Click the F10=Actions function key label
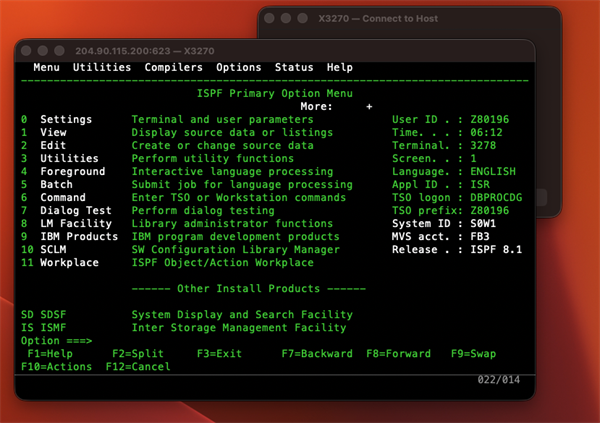600x423 pixels. tap(56, 367)
